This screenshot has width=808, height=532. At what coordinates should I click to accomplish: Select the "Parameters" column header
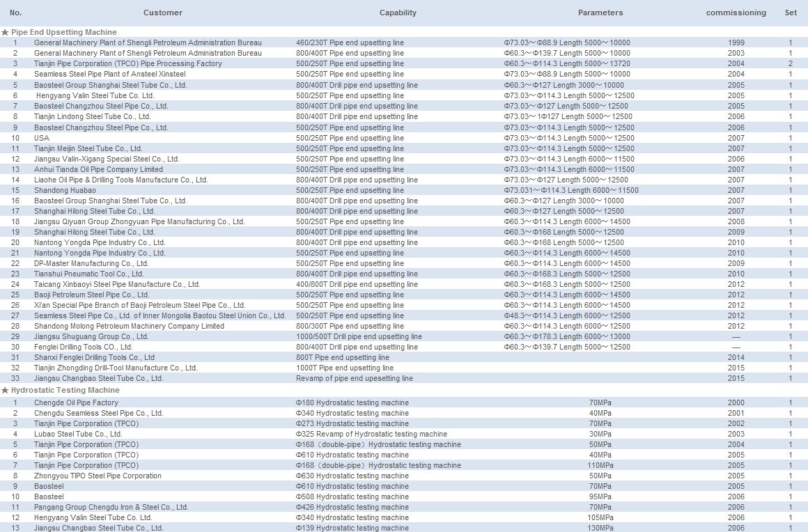point(600,13)
